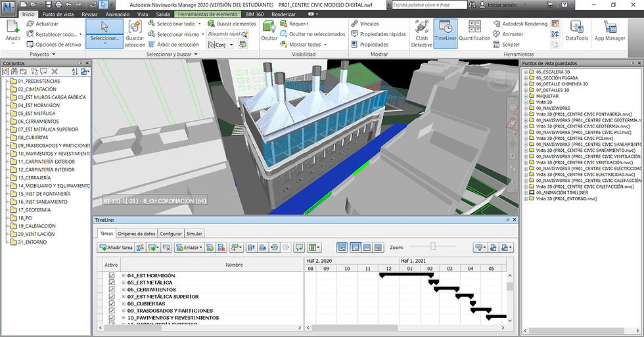Select 21_ENTORNO set

click(x=32, y=242)
